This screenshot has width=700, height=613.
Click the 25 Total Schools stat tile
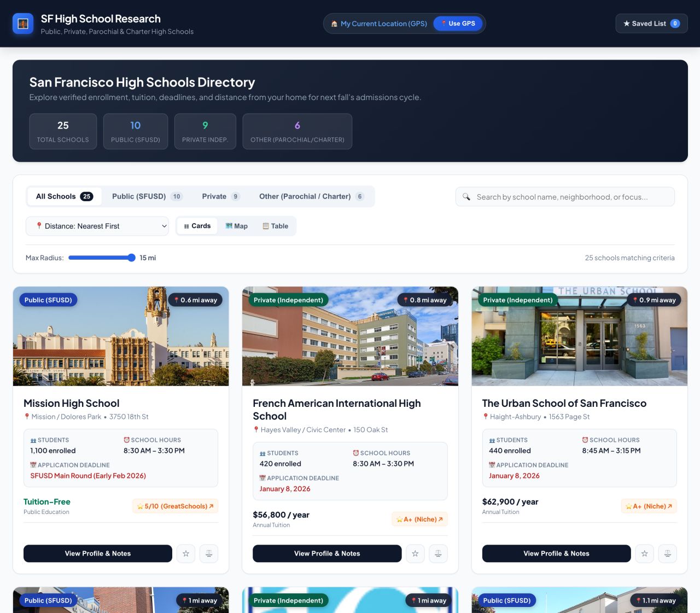click(x=63, y=131)
